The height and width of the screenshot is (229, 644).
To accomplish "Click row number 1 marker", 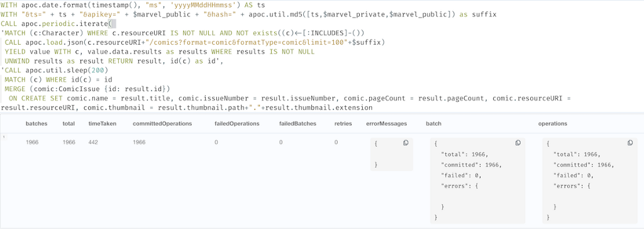I will (3, 137).
